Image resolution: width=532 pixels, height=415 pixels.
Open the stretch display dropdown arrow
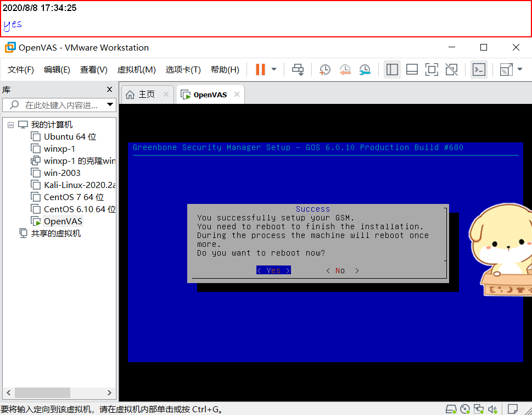tap(520, 70)
